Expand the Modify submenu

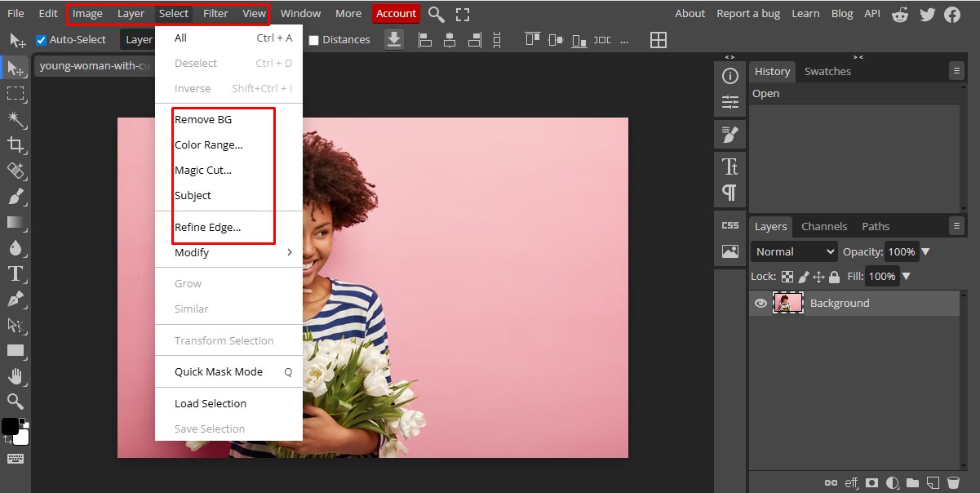tap(192, 252)
